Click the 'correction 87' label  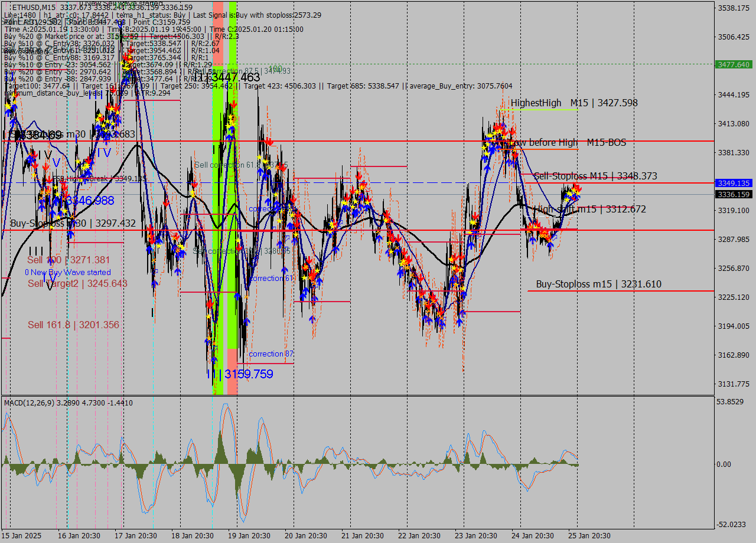271,354
